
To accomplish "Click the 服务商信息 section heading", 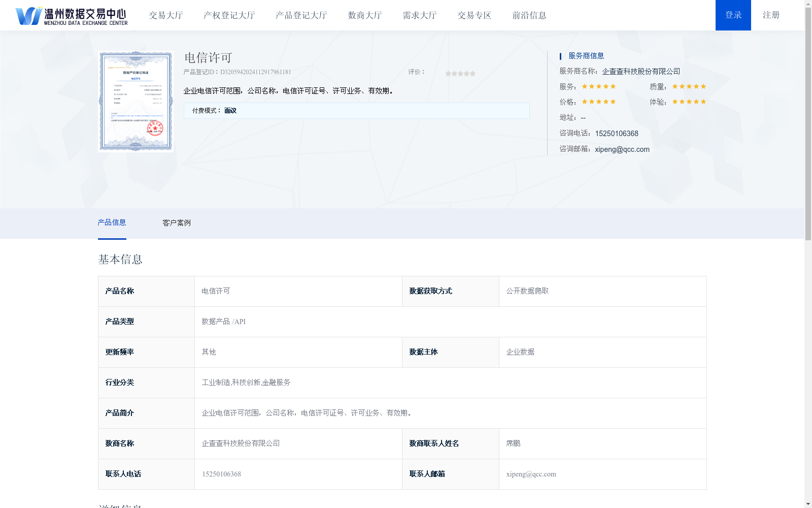I will click(x=586, y=56).
